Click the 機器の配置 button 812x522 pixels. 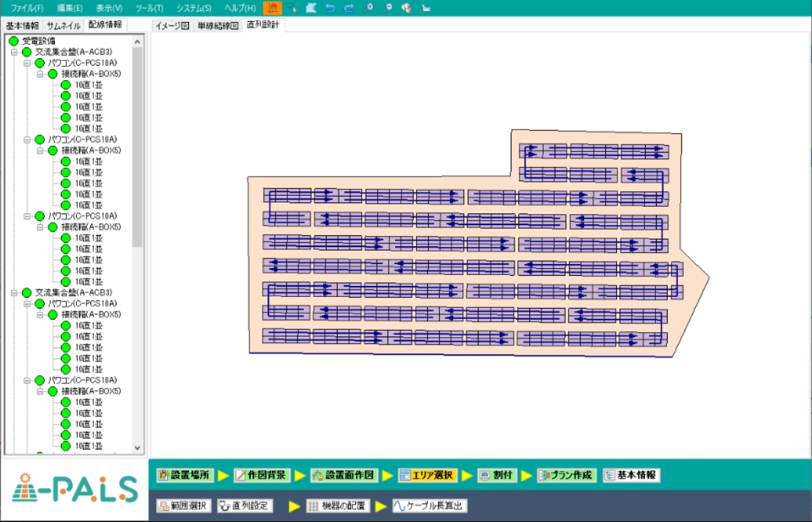pos(338,506)
